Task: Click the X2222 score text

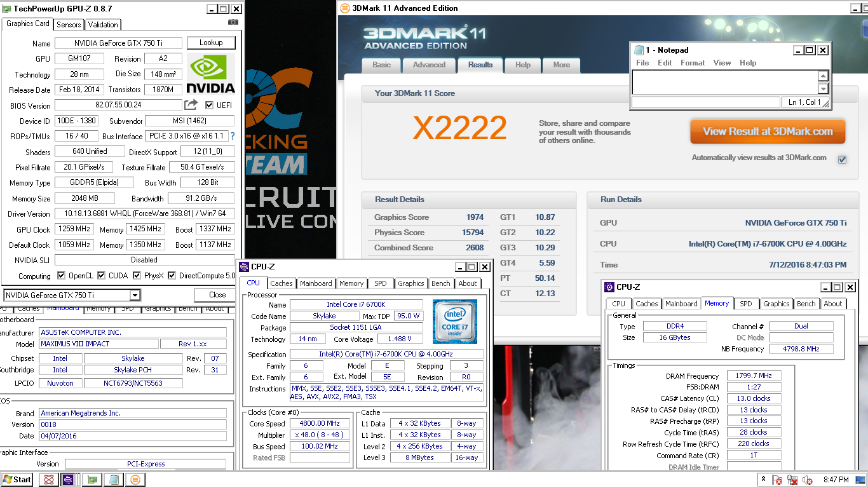Action: click(459, 128)
